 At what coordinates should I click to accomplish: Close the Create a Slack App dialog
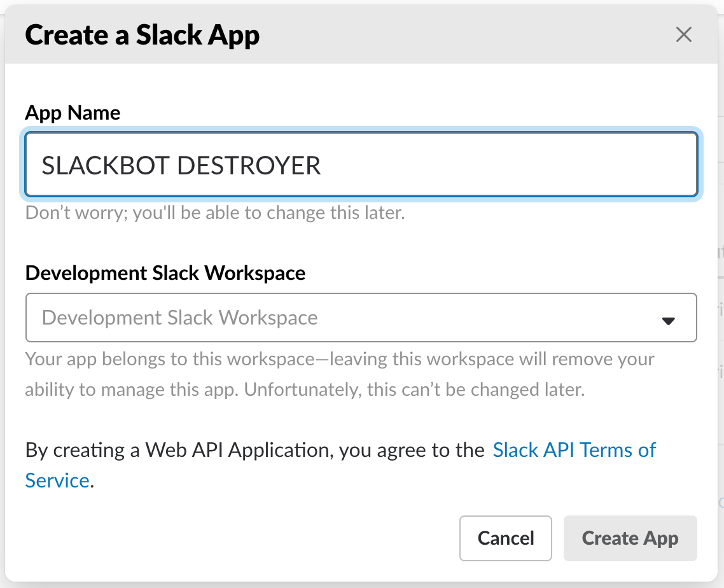pyautogui.click(x=684, y=35)
